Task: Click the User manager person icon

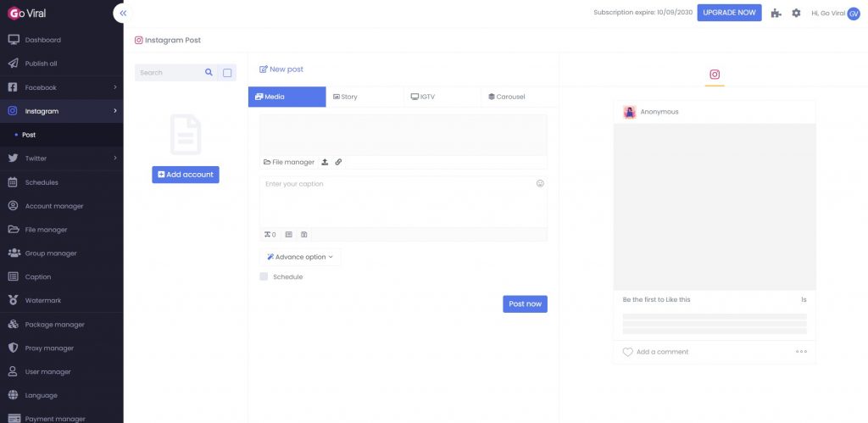Action: [x=14, y=371]
